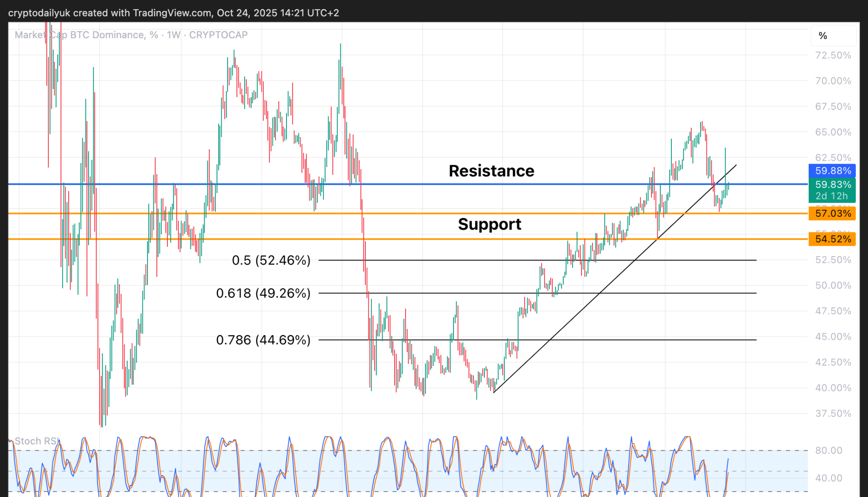Click the Stoch RSI 40.00 level label
The width and height of the screenshot is (868, 497).
click(x=829, y=478)
